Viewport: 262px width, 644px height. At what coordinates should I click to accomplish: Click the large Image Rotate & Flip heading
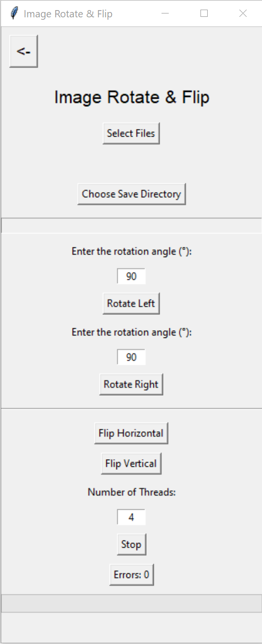(132, 97)
